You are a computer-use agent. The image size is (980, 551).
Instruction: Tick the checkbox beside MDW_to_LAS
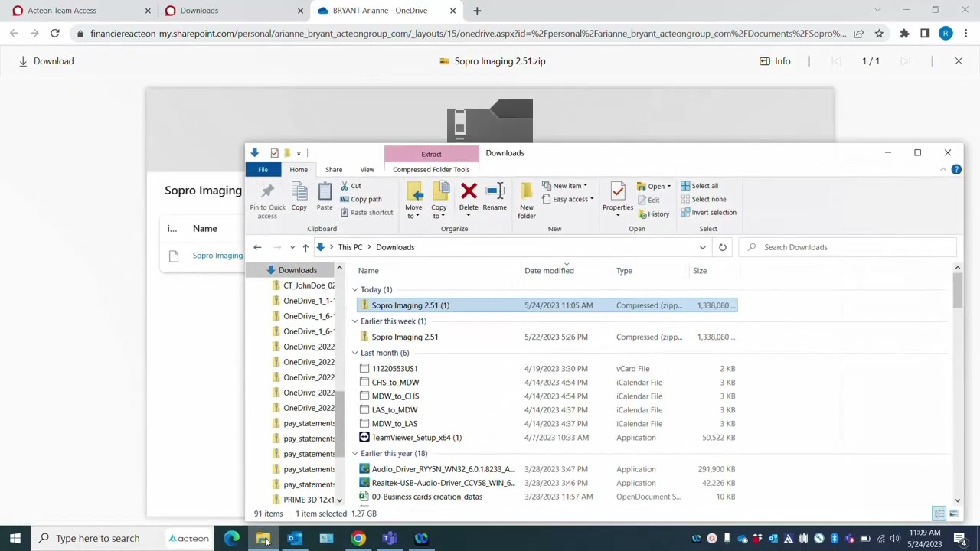pos(364,424)
